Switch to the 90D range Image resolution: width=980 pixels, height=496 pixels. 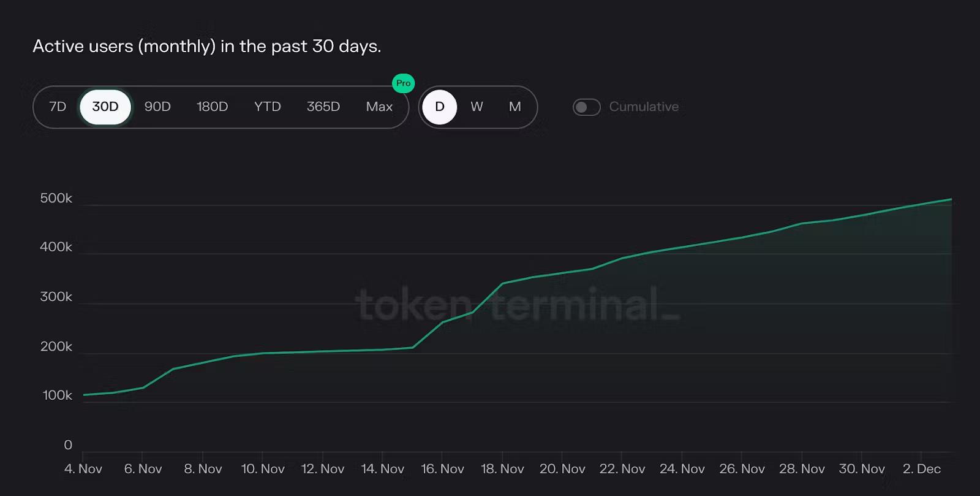pos(157,107)
